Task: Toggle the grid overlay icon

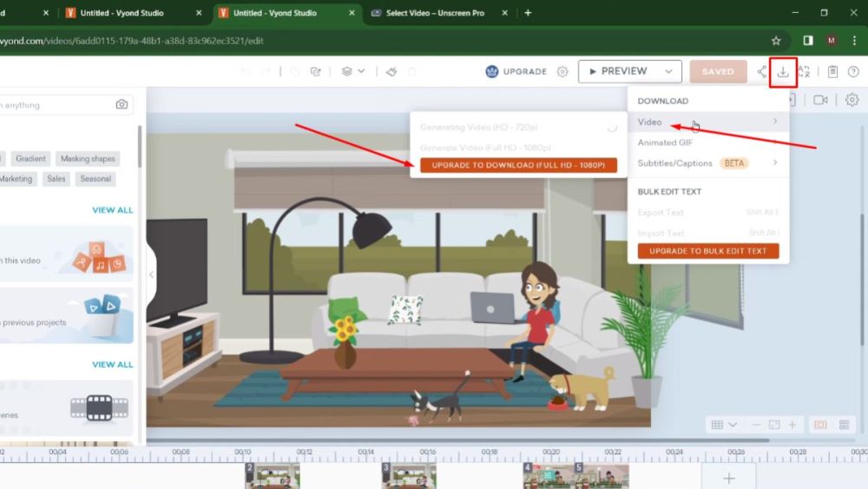Action: click(x=718, y=425)
